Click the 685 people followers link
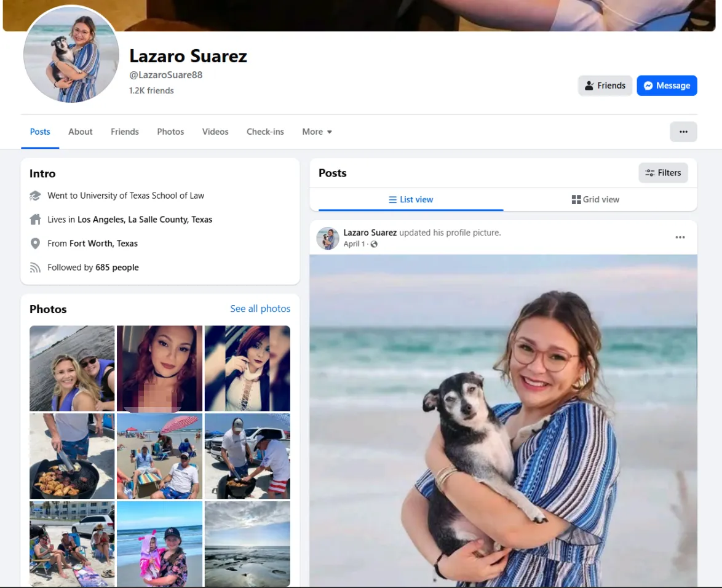Screen dimensions: 722x588 tap(117, 268)
